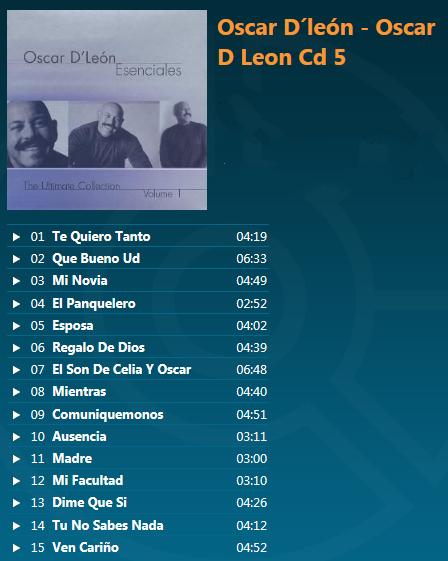Click play icon next to El Panquelero
Viewport: 448px width, 561px height.
16,304
